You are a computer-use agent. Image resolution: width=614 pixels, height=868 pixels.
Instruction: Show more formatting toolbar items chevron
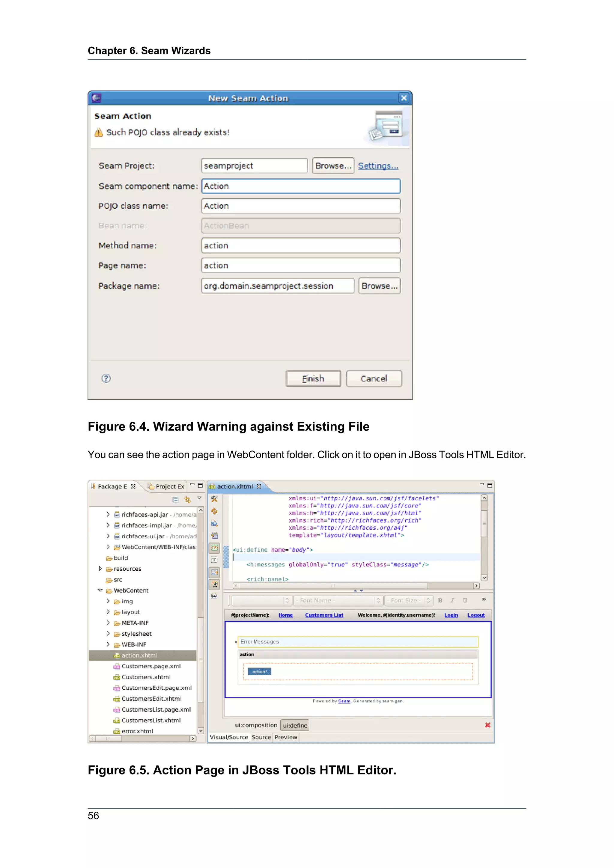click(x=484, y=599)
